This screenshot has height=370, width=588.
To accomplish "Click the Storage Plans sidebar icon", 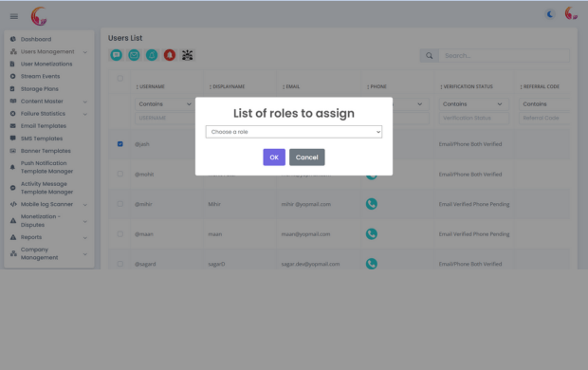I will pyautogui.click(x=12, y=89).
